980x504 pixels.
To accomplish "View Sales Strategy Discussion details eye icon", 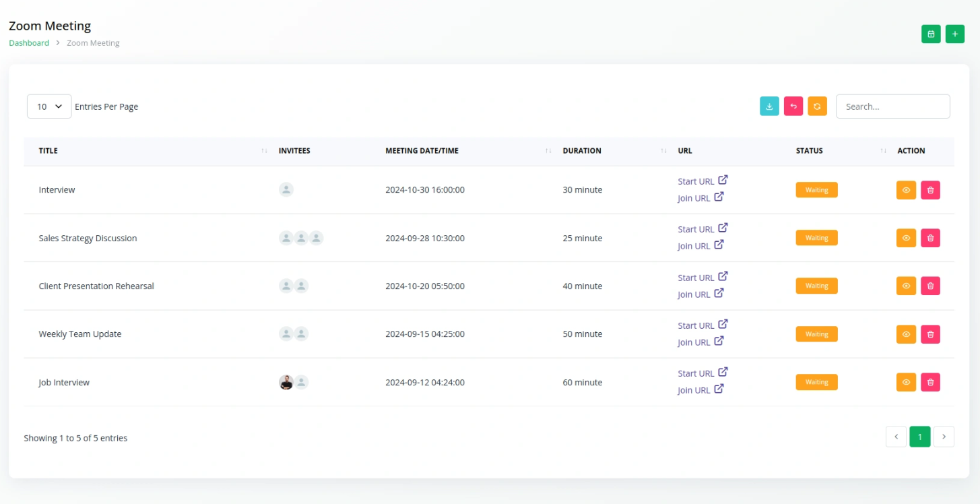I will (x=906, y=238).
